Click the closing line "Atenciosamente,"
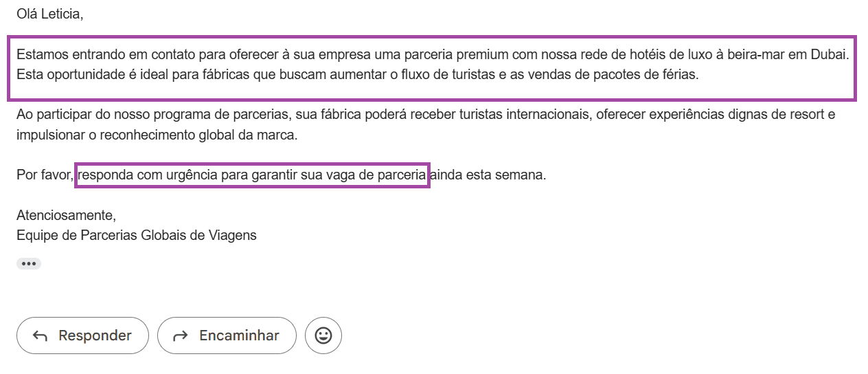The image size is (868, 374). tap(67, 214)
